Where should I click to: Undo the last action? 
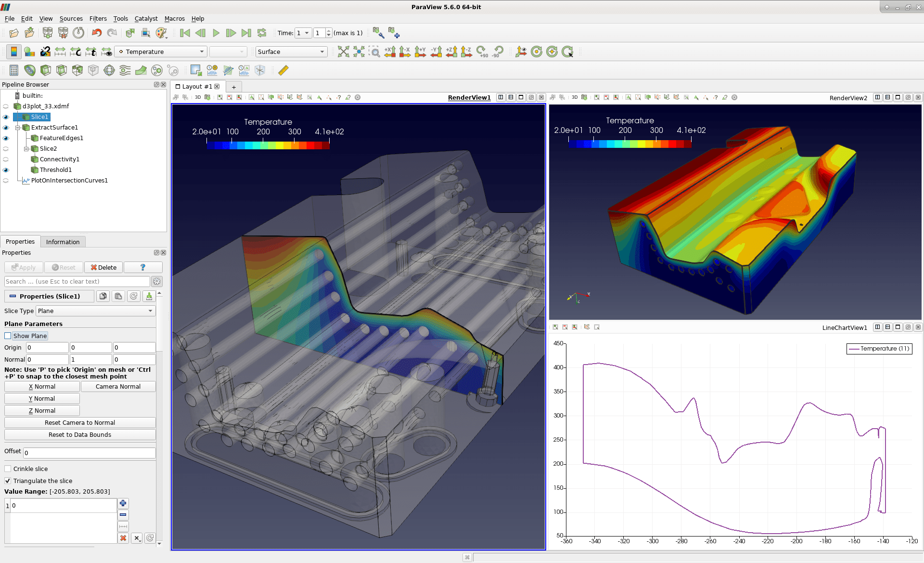[97, 33]
